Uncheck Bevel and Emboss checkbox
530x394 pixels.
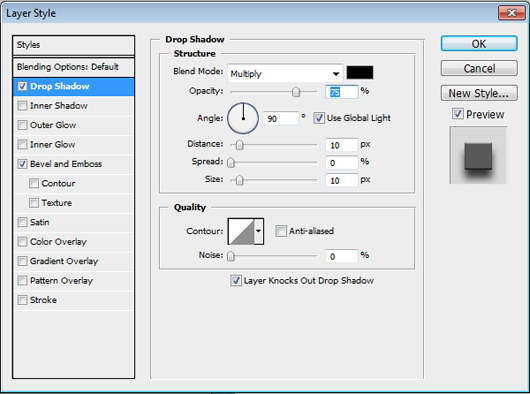pos(22,164)
